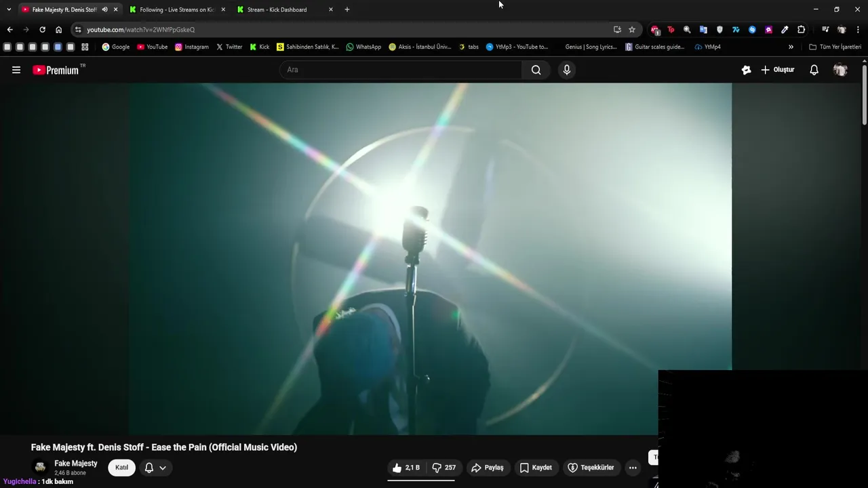The height and width of the screenshot is (488, 868).
Task: Switch to Following - Live Streams on Kick tab
Action: 177,9
